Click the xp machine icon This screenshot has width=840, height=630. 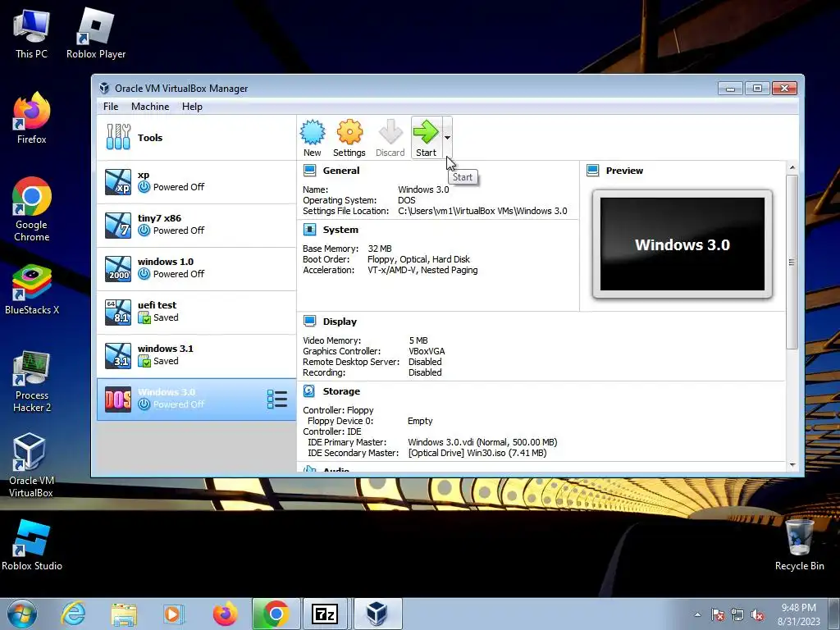[x=118, y=181]
